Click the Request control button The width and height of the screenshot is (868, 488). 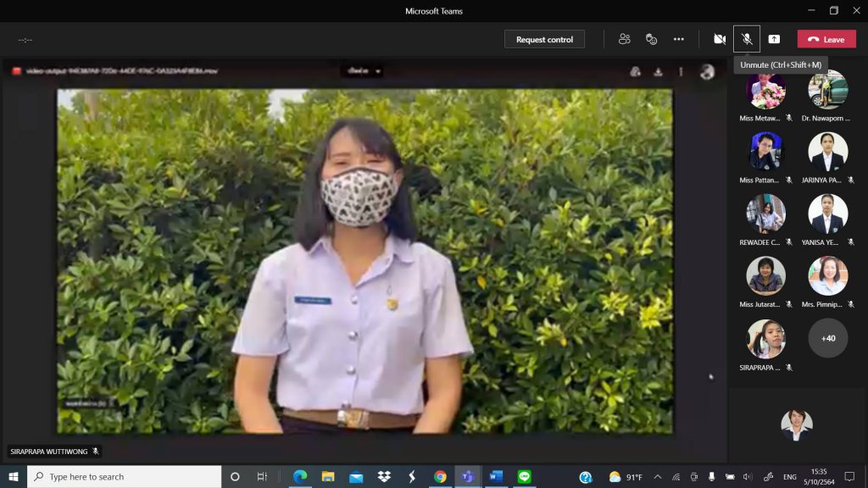click(544, 39)
